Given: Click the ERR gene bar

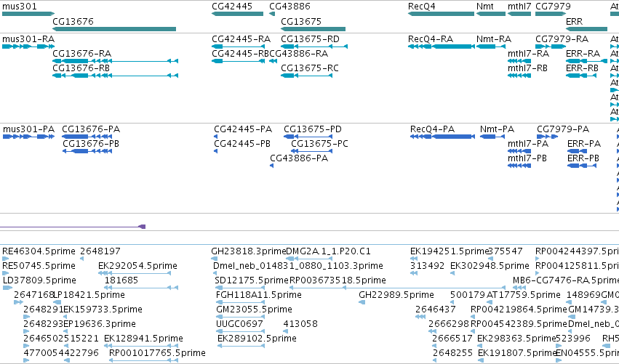Looking at the screenshot, I should click(586, 29).
